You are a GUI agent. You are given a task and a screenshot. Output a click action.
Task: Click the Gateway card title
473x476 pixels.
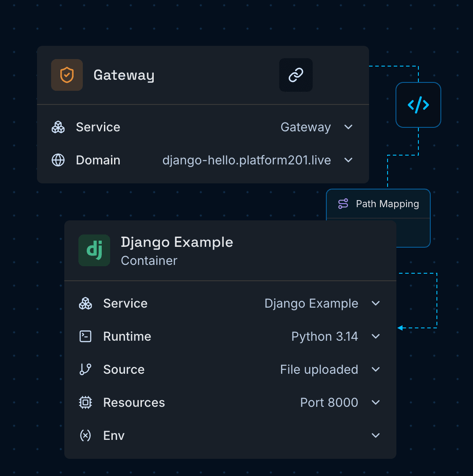124,75
